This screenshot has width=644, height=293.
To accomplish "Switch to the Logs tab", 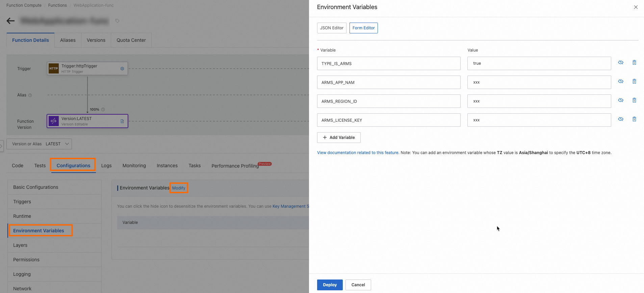I will point(106,166).
